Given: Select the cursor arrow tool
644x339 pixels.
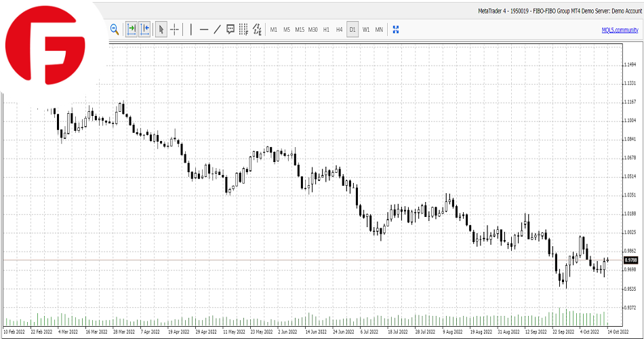Looking at the screenshot, I should [161, 29].
